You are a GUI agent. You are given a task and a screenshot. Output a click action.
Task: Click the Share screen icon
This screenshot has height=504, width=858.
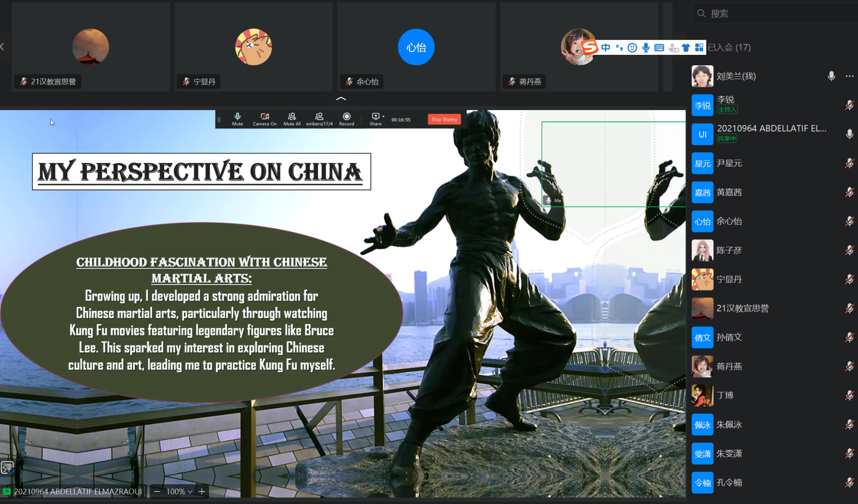point(375,118)
